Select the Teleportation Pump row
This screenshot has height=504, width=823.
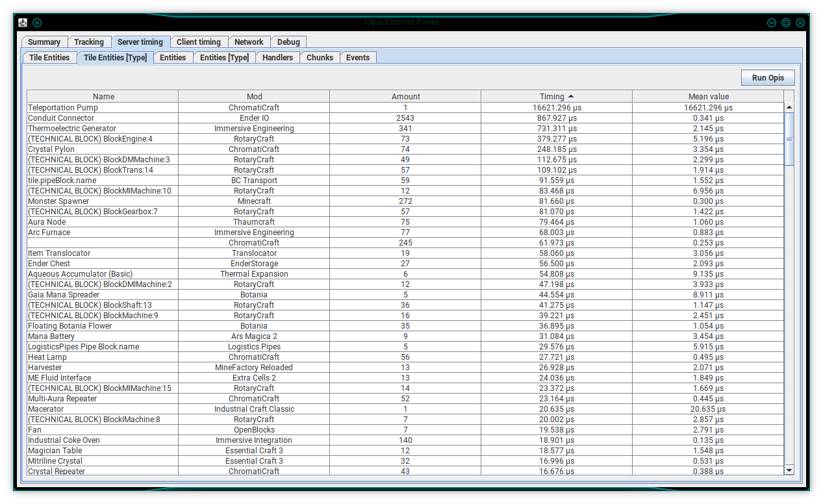(405, 108)
